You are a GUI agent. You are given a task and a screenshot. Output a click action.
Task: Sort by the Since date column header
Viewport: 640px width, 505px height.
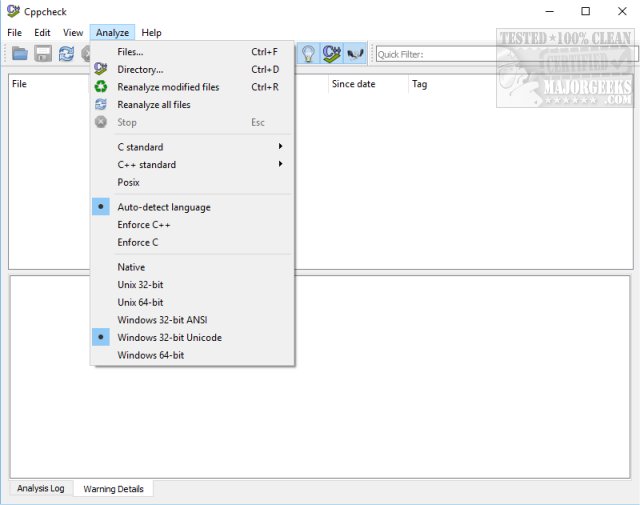(368, 84)
